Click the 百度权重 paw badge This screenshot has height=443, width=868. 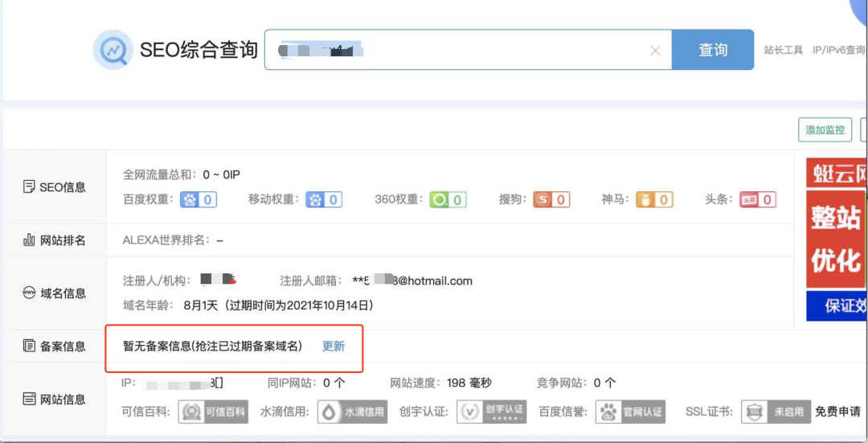[199, 199]
